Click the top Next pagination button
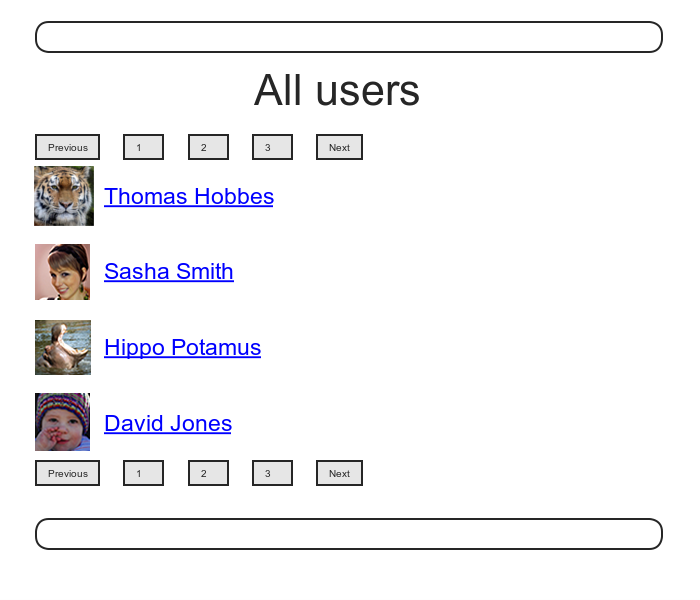This screenshot has width=700, height=600. 339,147
